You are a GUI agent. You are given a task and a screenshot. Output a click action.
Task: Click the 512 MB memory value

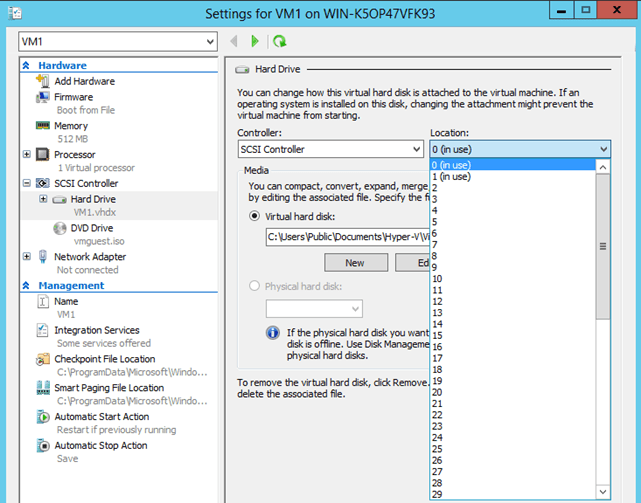tap(73, 139)
